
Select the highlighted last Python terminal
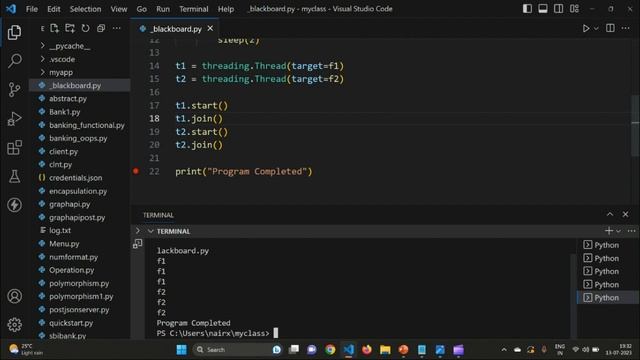coord(608,298)
